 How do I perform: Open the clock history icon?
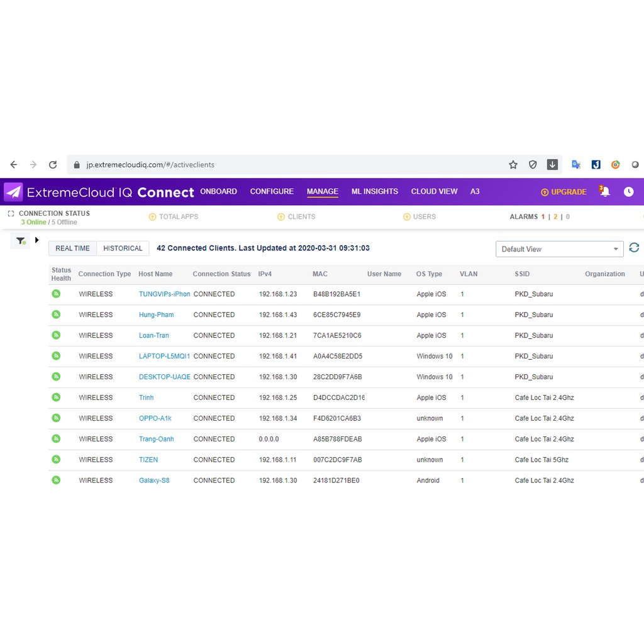(x=628, y=192)
